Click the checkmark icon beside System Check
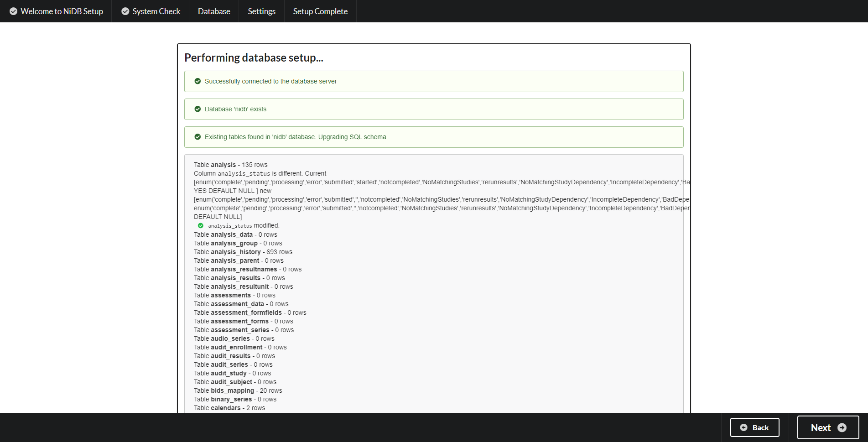This screenshot has width=868, height=442. tap(125, 11)
